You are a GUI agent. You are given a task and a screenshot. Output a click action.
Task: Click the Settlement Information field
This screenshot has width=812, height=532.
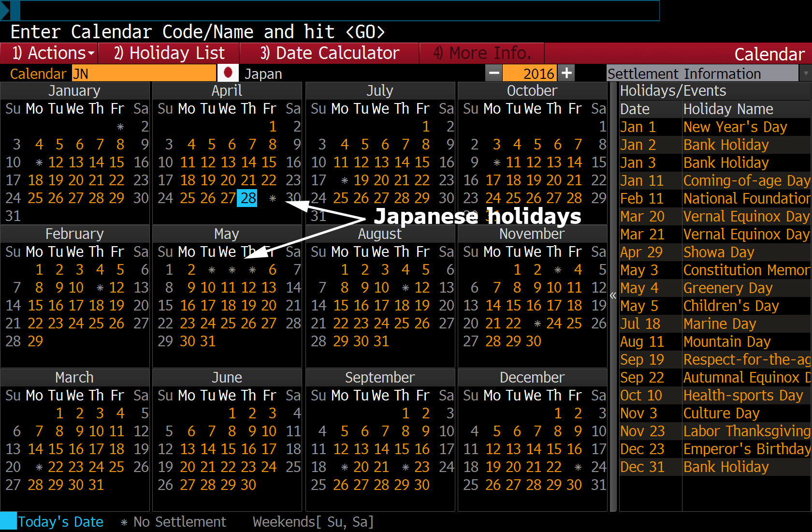click(x=703, y=74)
